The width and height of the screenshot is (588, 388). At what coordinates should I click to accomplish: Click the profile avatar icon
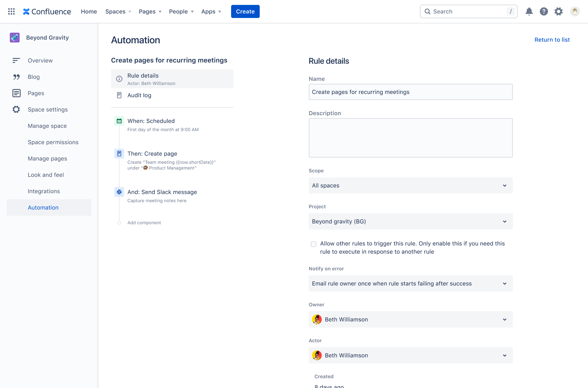tap(575, 11)
